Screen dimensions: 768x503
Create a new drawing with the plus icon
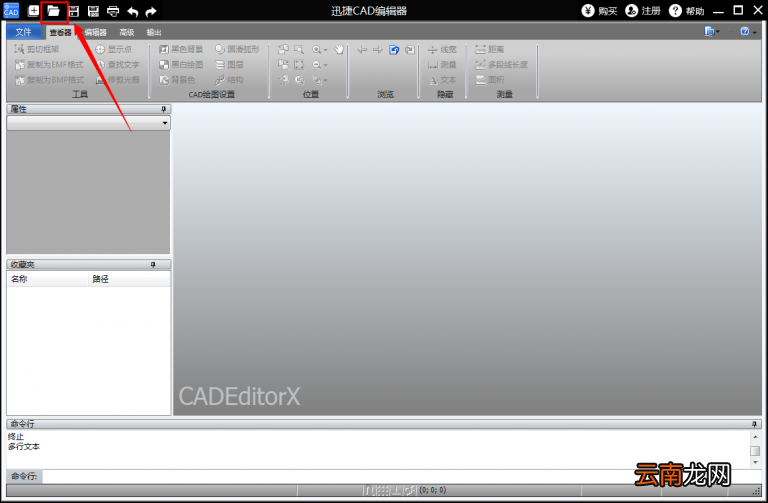pyautogui.click(x=33, y=11)
